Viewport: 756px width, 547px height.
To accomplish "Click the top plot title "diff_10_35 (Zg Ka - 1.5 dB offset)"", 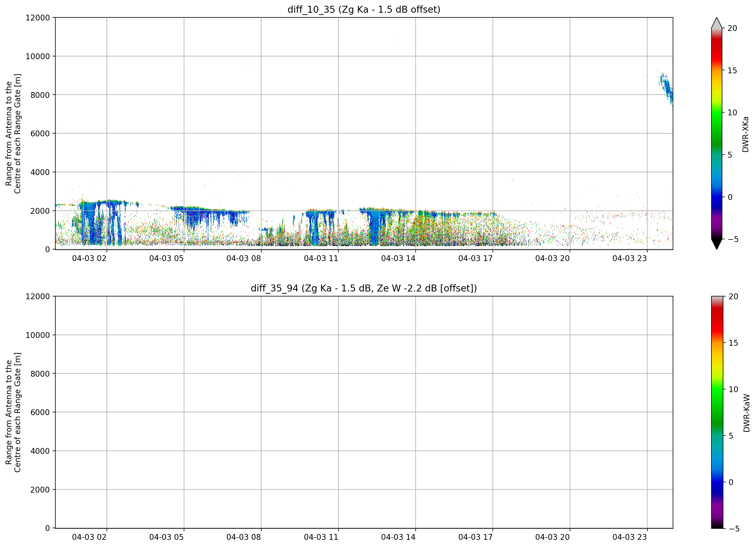I will click(364, 10).
